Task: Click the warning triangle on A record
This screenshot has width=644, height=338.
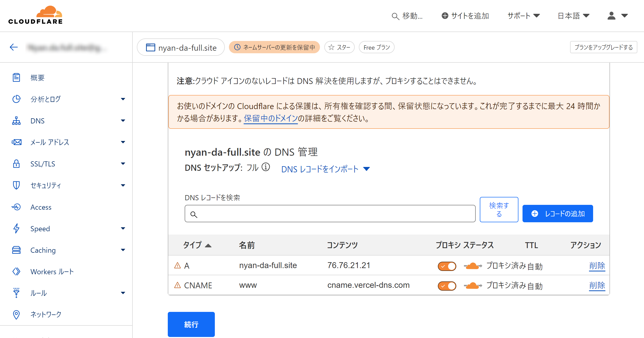Action: [177, 265]
